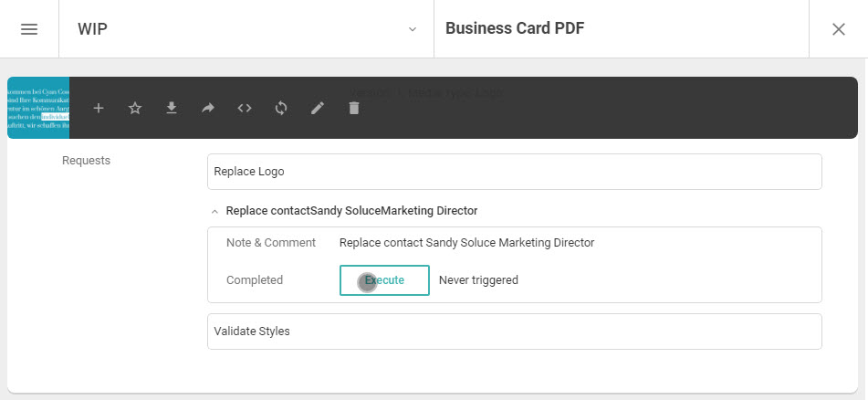Click the Never triggered status text
868x400 pixels.
478,280
